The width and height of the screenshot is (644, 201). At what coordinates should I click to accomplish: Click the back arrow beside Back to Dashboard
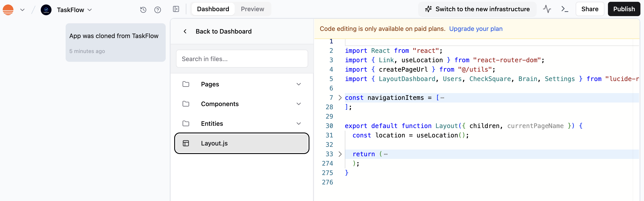tap(185, 31)
